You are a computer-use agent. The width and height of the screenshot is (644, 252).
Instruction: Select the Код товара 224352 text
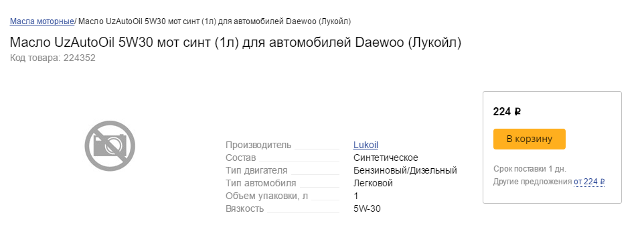click(53, 58)
